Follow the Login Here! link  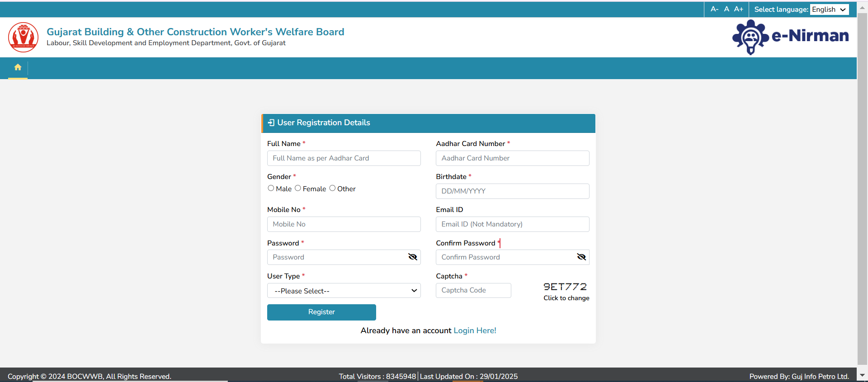(x=475, y=330)
